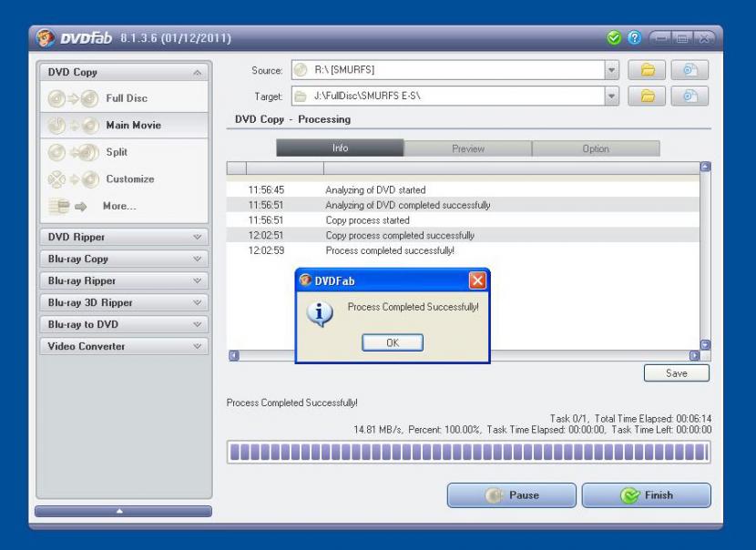Click the info icon in the DVDFab dialog

(x=319, y=314)
